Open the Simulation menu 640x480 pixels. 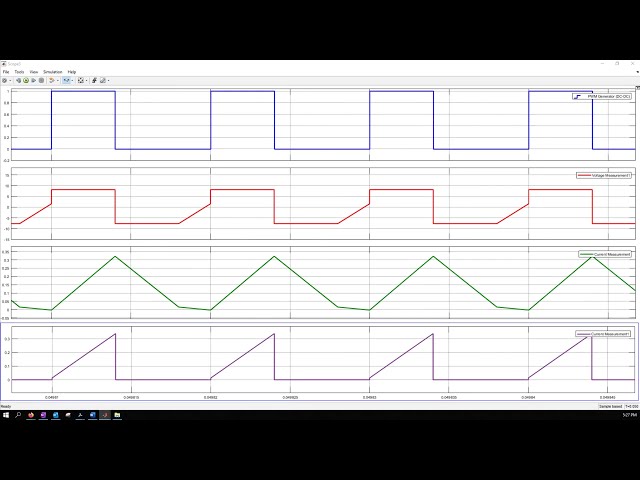tap(53, 72)
